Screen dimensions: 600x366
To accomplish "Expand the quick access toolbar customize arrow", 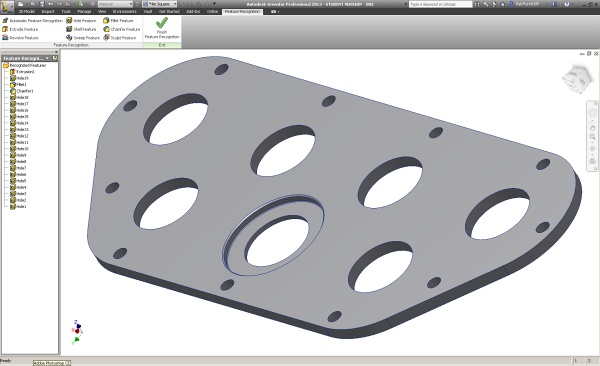I will point(214,4).
